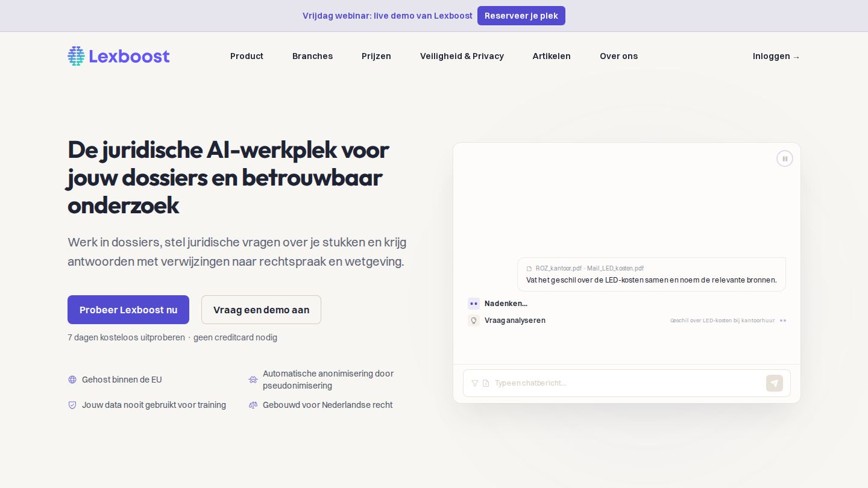Click the incognito icon beside Automatische anonimisering
This screenshot has height=488, width=868.
coord(253,380)
